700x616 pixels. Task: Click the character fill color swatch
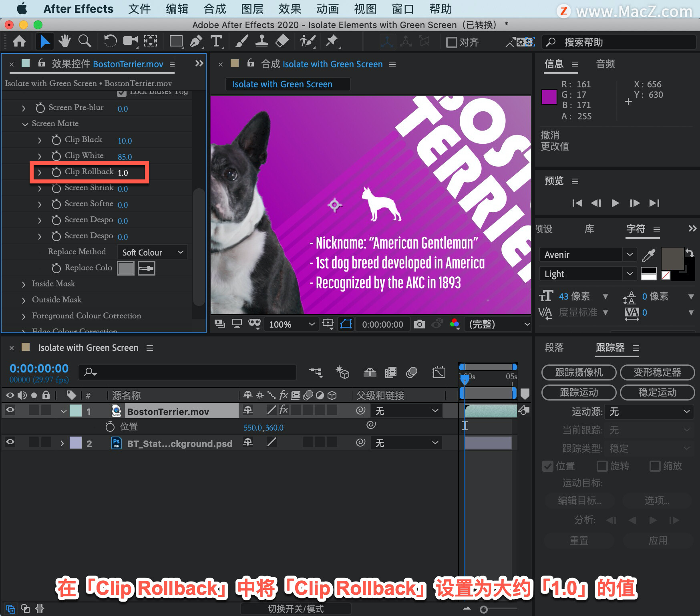pyautogui.click(x=672, y=259)
